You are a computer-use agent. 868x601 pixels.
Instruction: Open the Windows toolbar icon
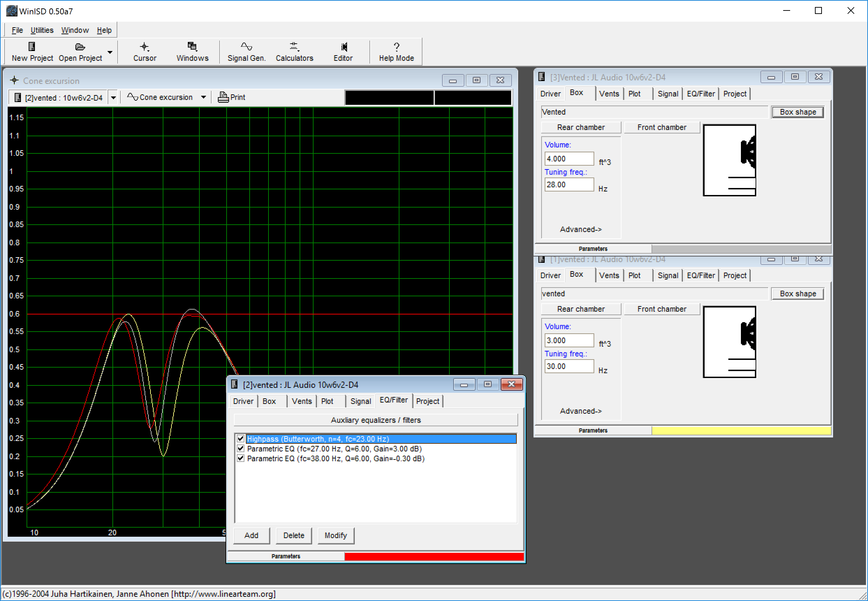pos(192,46)
